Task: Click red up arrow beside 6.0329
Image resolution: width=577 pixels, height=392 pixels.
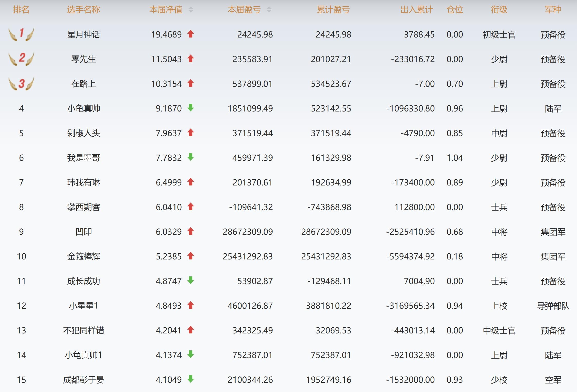Action: (190, 231)
